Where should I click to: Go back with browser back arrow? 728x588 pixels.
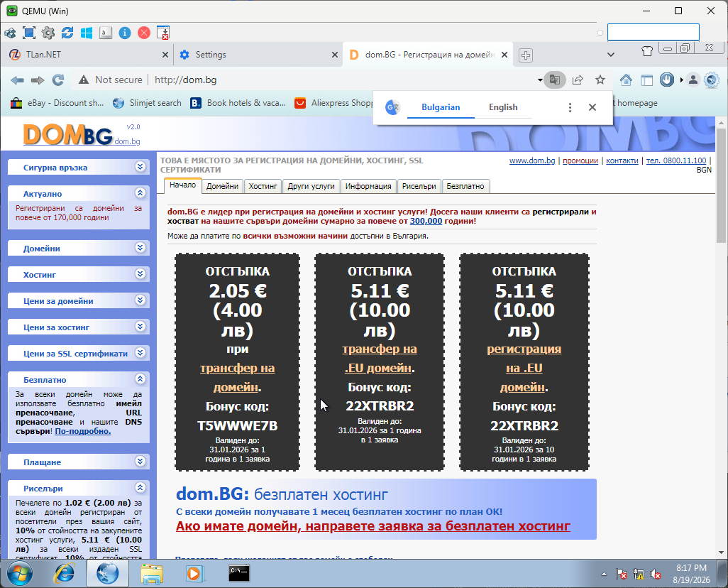(17, 80)
